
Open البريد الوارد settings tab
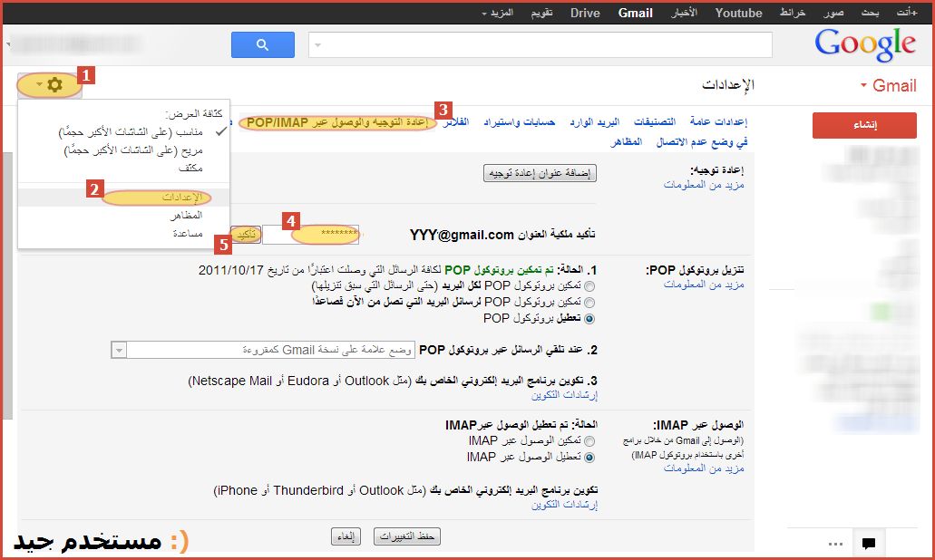point(595,122)
